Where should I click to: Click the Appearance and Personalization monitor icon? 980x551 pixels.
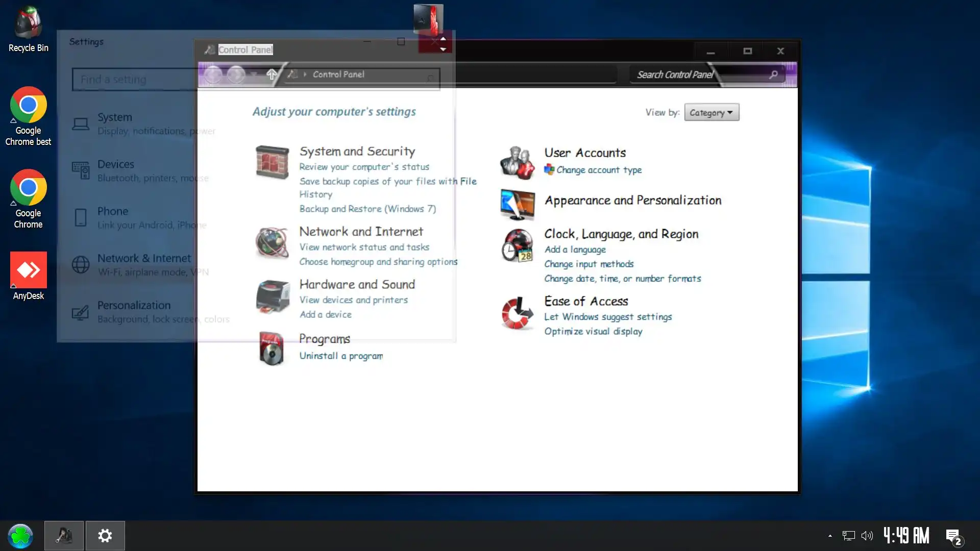pos(517,204)
